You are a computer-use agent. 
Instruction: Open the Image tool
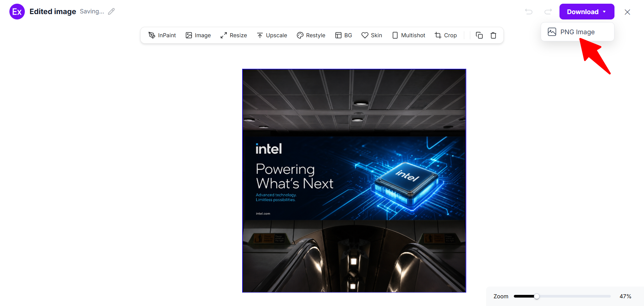click(x=198, y=35)
